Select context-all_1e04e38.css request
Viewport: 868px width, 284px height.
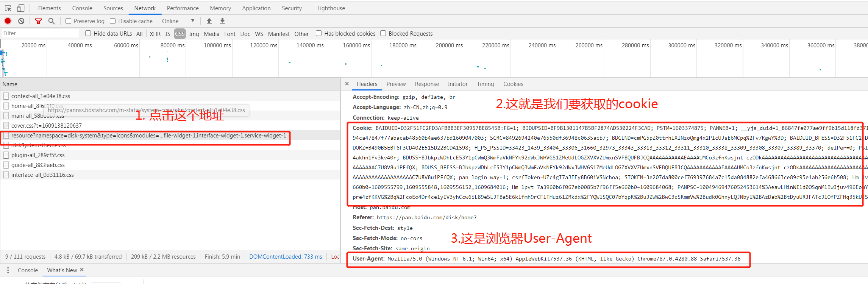tap(170, 96)
